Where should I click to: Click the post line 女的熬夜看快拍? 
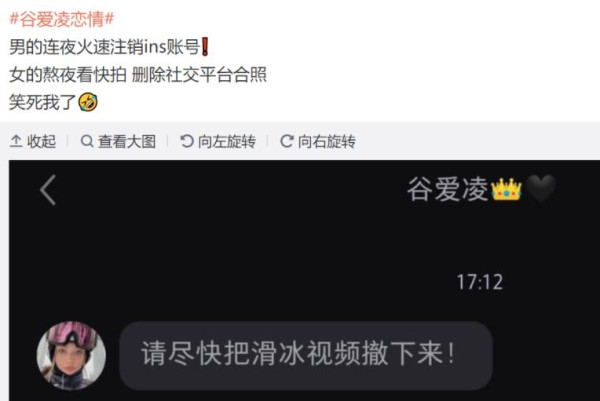click(x=68, y=75)
